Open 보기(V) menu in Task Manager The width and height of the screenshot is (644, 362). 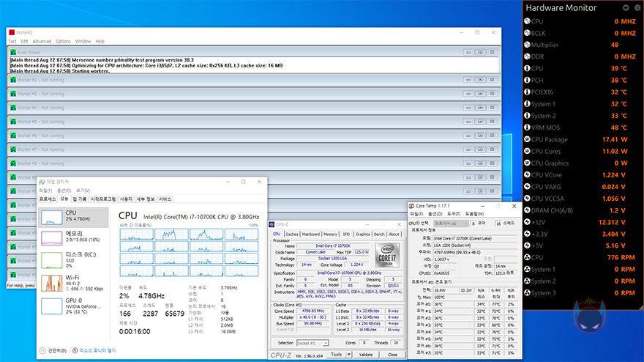tap(83, 191)
